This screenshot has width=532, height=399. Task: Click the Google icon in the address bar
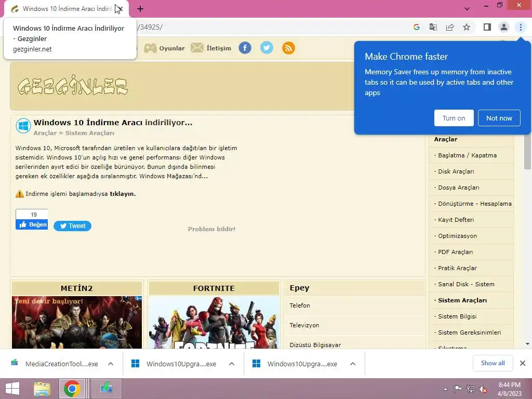pyautogui.click(x=416, y=27)
